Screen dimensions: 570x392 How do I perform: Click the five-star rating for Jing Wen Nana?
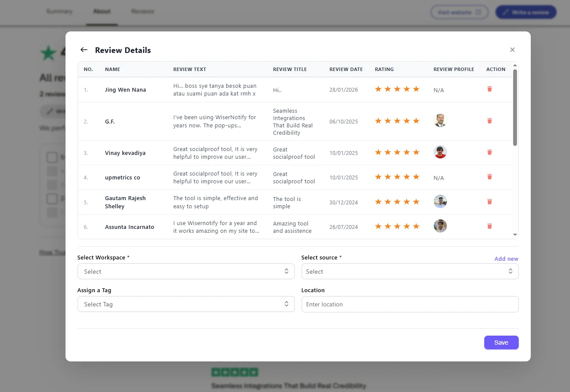pos(397,89)
